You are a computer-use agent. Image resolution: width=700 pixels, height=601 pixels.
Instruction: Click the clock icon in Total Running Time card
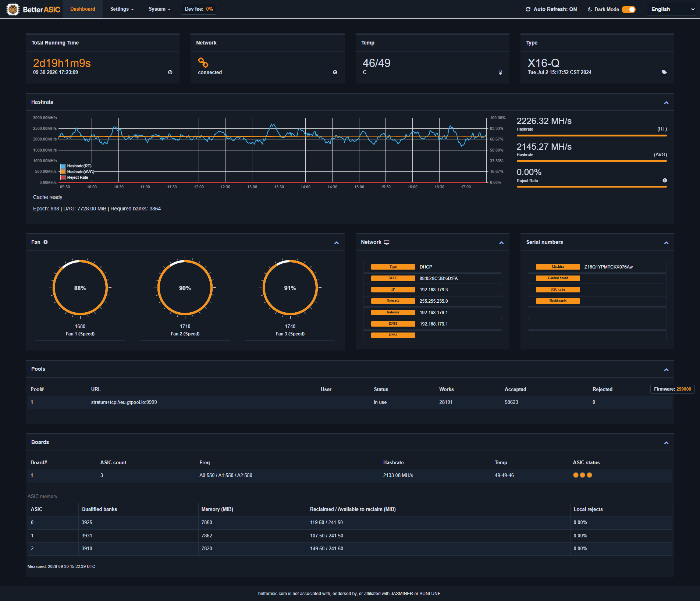coord(170,72)
